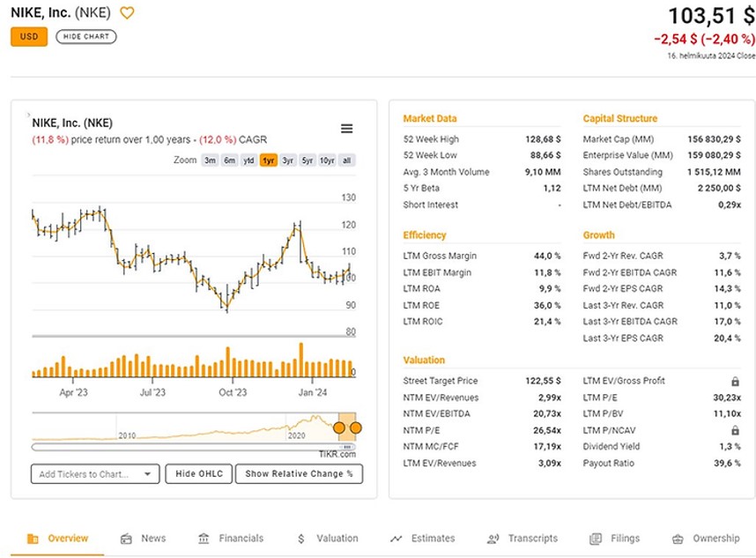Click the current price 103,51 $

(712, 16)
